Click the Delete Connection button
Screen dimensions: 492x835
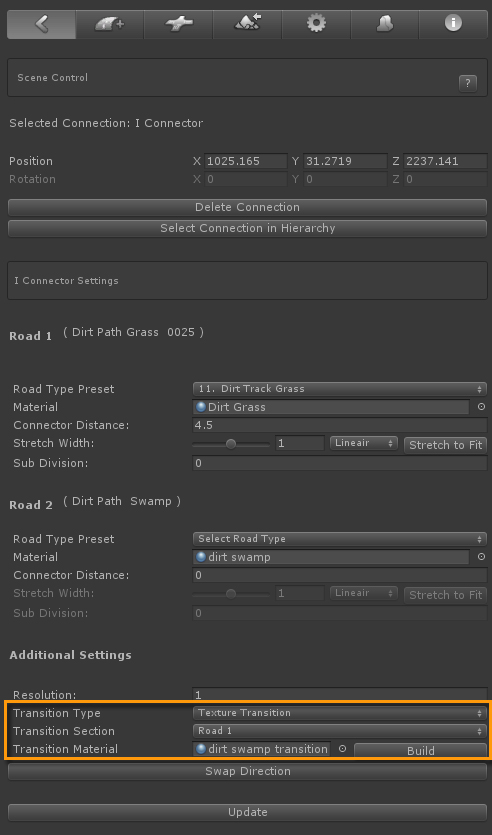click(248, 207)
